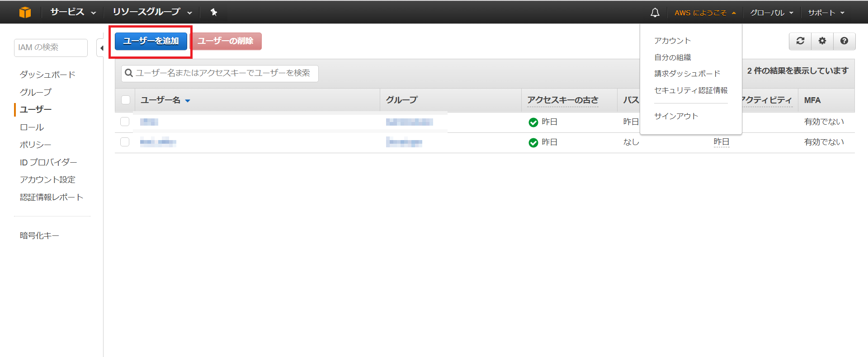Click アクティビティ column header

[767, 100]
